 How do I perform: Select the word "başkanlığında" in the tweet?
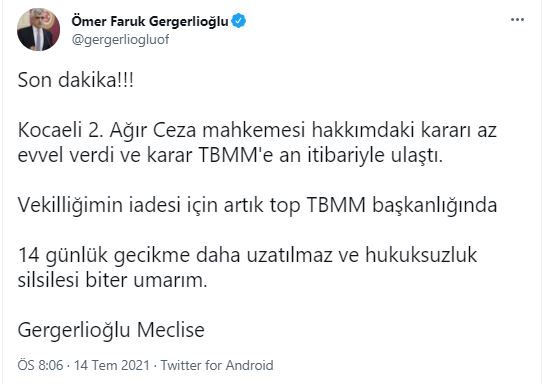point(435,206)
